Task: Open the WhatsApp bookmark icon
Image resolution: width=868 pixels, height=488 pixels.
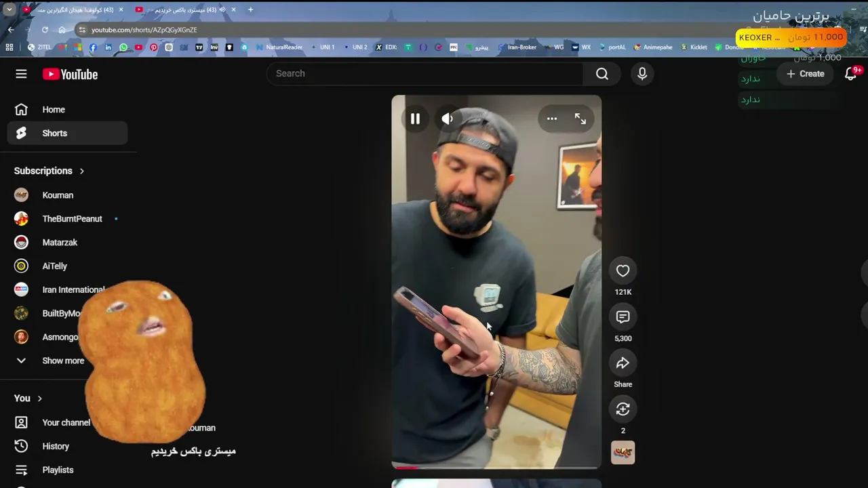Action: 123,47
